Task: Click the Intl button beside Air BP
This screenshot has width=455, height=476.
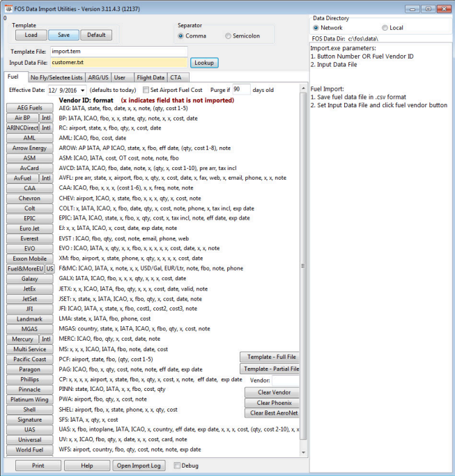Action: pos(46,118)
